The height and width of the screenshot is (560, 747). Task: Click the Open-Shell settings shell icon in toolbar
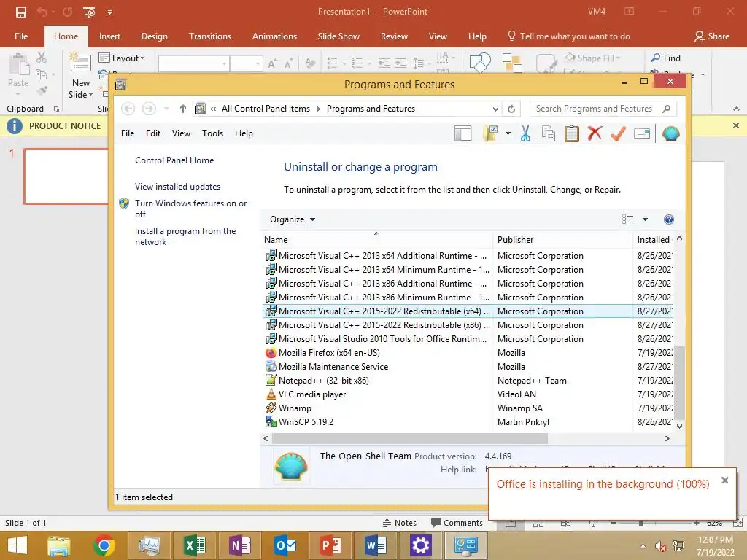[671, 134]
